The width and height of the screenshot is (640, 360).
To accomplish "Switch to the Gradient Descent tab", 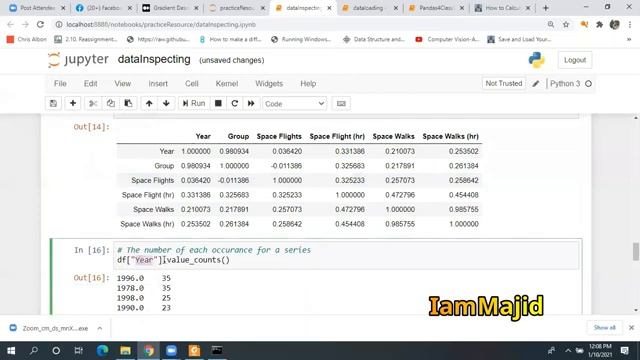I will [169, 8].
